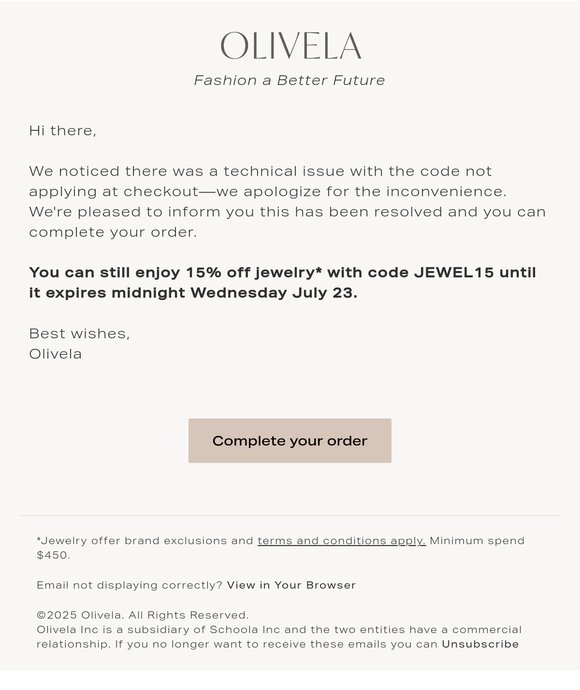580x690 pixels.
Task: Click the 15% off jewelry* bold text
Action: 253,272
